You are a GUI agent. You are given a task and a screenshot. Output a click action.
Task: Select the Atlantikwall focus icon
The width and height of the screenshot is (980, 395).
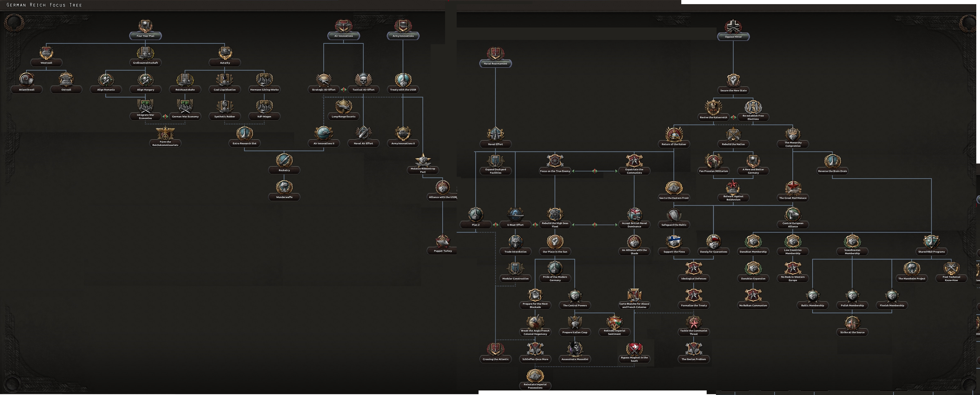click(27, 80)
